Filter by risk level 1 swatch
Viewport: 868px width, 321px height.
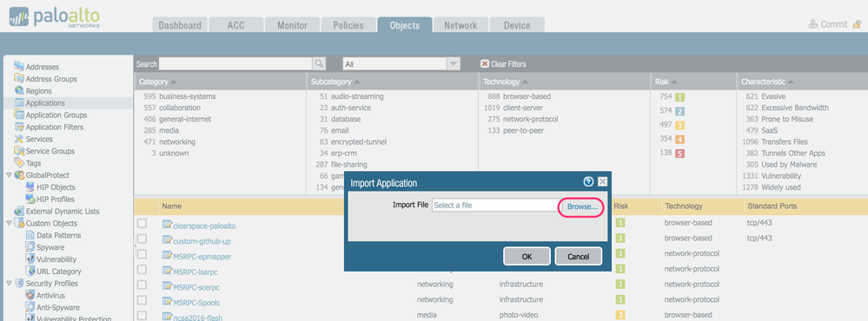[x=679, y=97]
